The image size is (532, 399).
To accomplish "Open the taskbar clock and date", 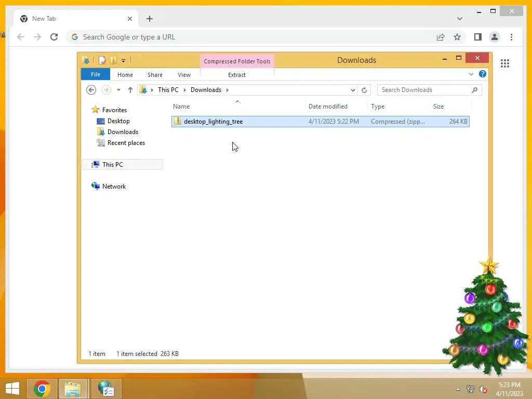I will 509,389.
